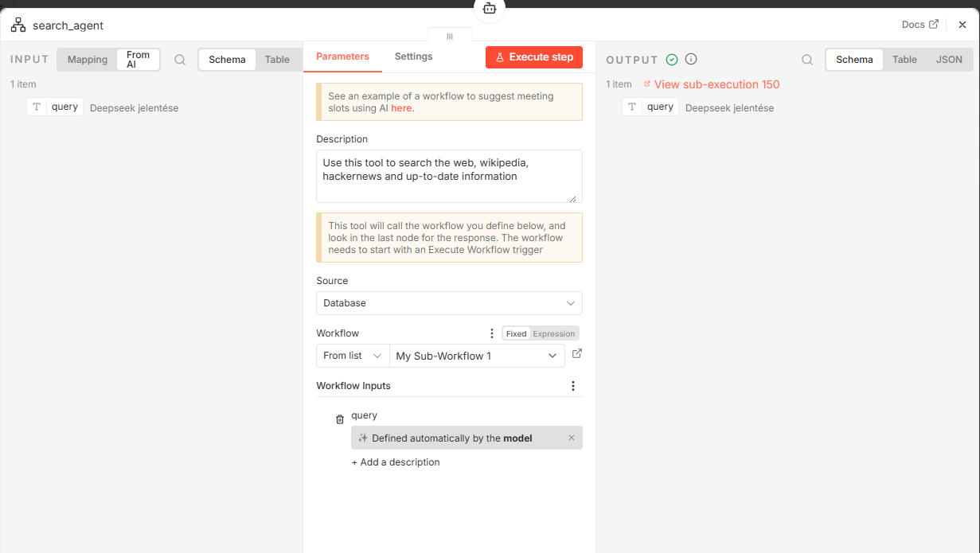This screenshot has height=553, width=980.
Task: Click the Execute step button
Action: point(534,57)
